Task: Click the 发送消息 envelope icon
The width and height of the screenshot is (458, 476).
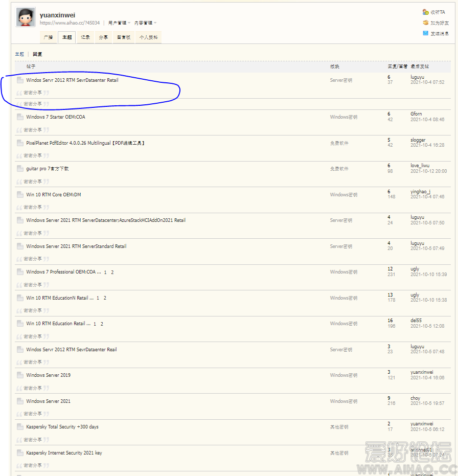Action: [x=426, y=33]
